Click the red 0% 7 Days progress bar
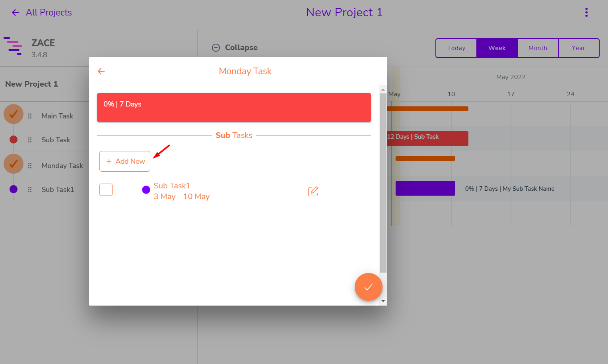Image resolution: width=608 pixels, height=364 pixels. (x=234, y=107)
